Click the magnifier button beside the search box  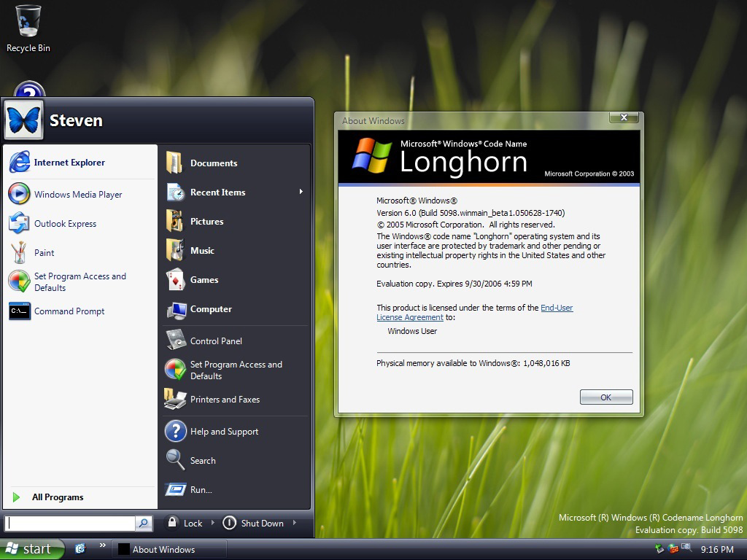pyautogui.click(x=144, y=523)
